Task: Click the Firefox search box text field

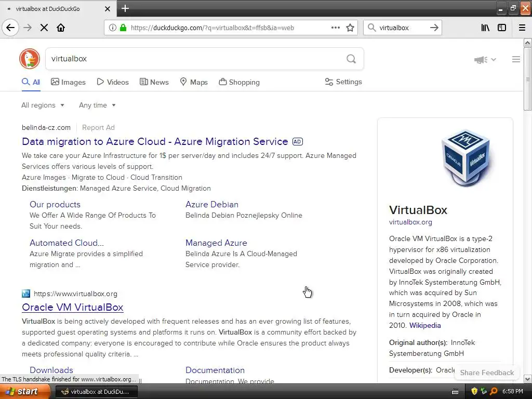Action: (x=403, y=28)
